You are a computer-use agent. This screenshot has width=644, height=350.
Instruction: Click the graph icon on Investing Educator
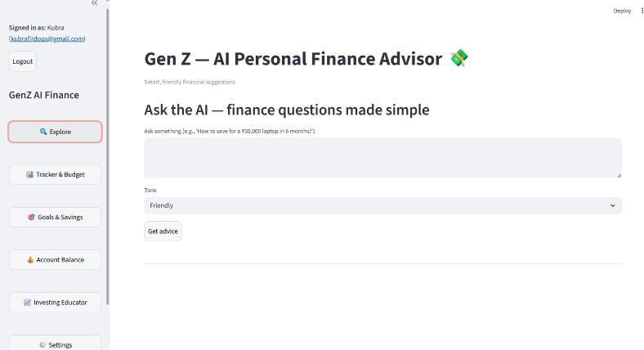tap(27, 303)
